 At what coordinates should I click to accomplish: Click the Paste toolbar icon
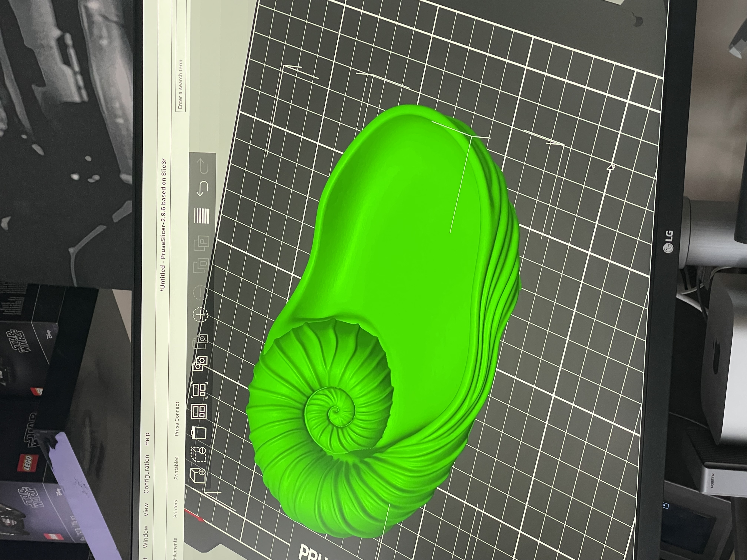tap(200, 342)
